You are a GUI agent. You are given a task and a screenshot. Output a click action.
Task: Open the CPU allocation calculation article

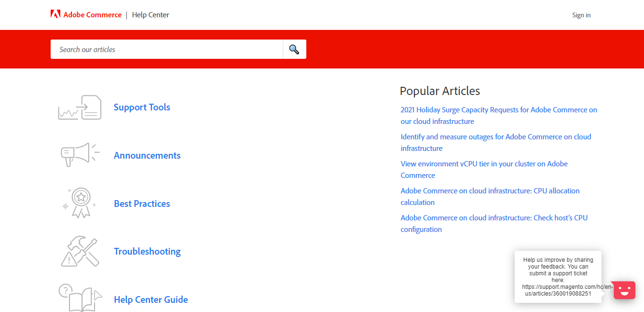(490, 191)
